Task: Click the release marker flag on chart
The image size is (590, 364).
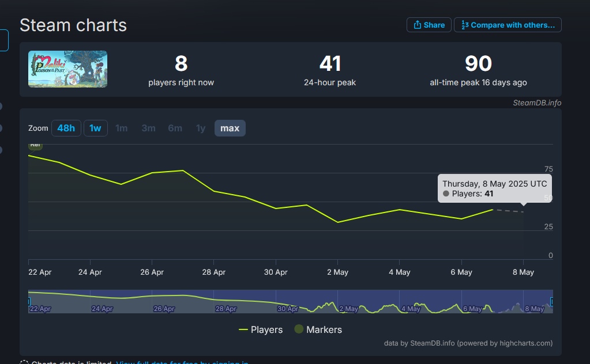Action: click(x=35, y=146)
